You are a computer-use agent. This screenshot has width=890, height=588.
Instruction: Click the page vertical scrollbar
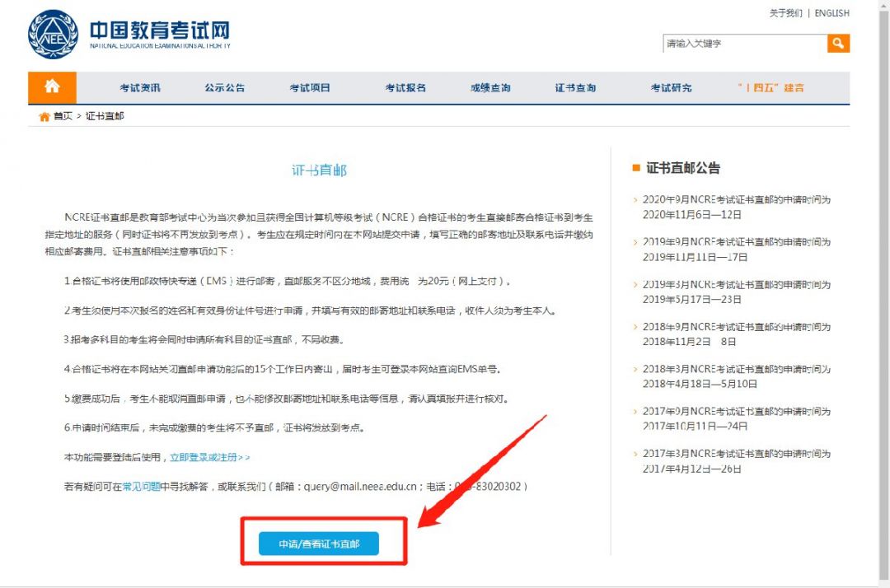pyautogui.click(x=883, y=294)
